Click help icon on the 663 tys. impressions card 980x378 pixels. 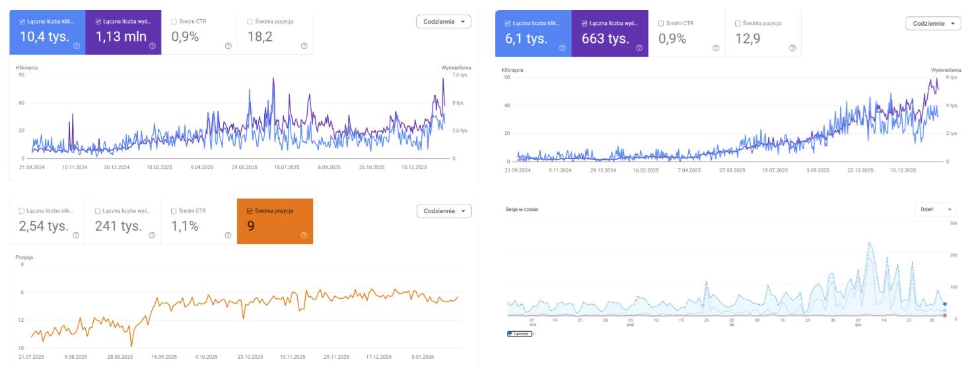coord(639,47)
